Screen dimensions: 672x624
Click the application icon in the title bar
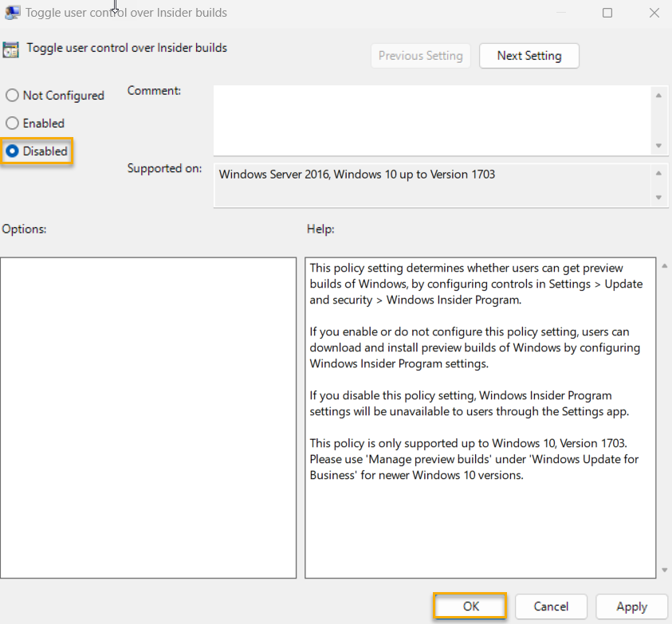[13, 12]
